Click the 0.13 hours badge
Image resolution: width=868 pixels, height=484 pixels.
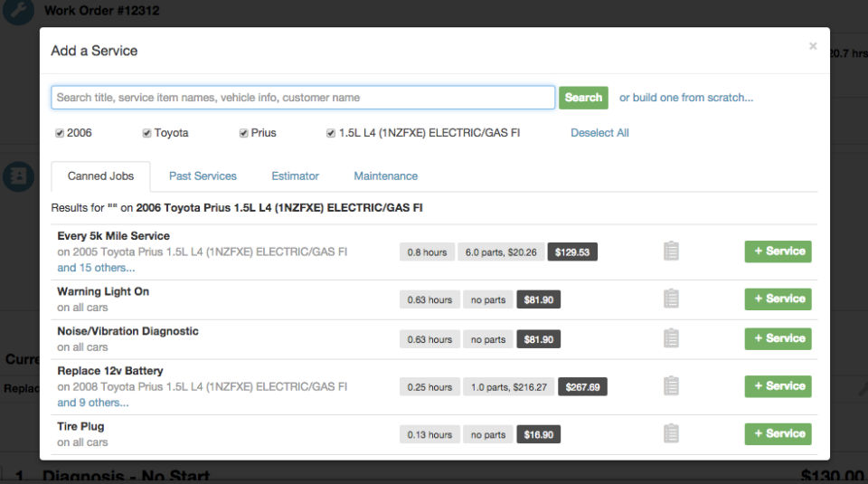pyautogui.click(x=429, y=435)
